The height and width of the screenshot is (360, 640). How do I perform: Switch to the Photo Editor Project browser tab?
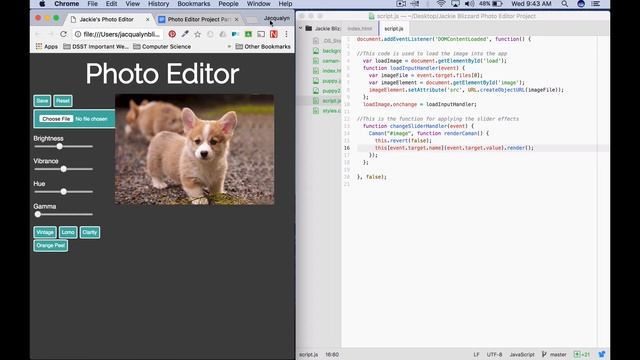point(199,19)
